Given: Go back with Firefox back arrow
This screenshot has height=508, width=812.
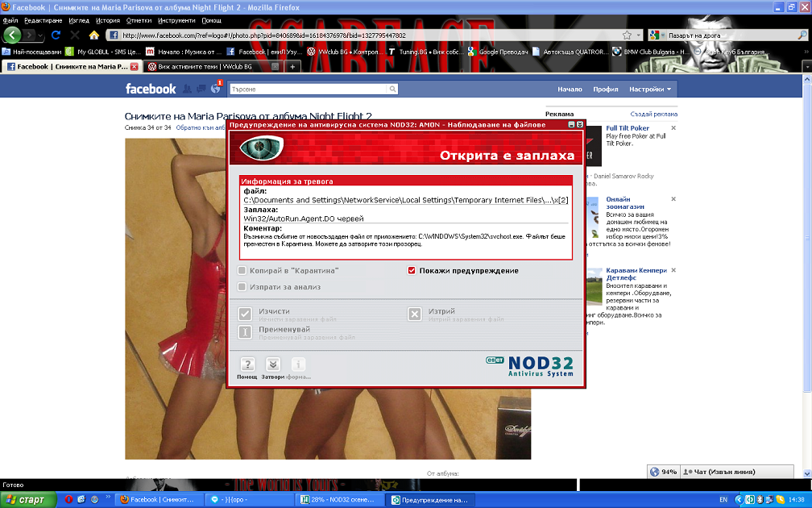Looking at the screenshot, I should (x=12, y=35).
